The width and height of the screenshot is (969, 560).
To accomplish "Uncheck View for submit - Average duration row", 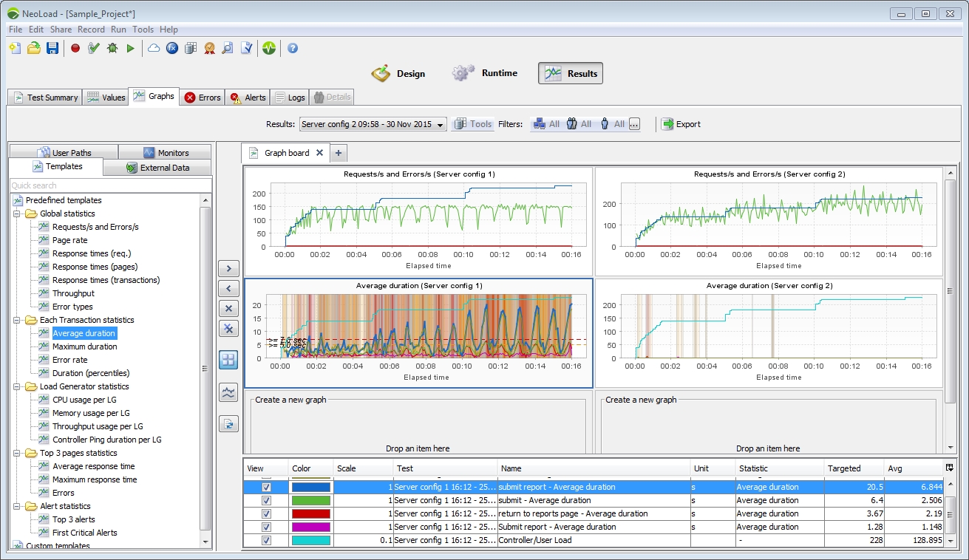I will coord(267,501).
